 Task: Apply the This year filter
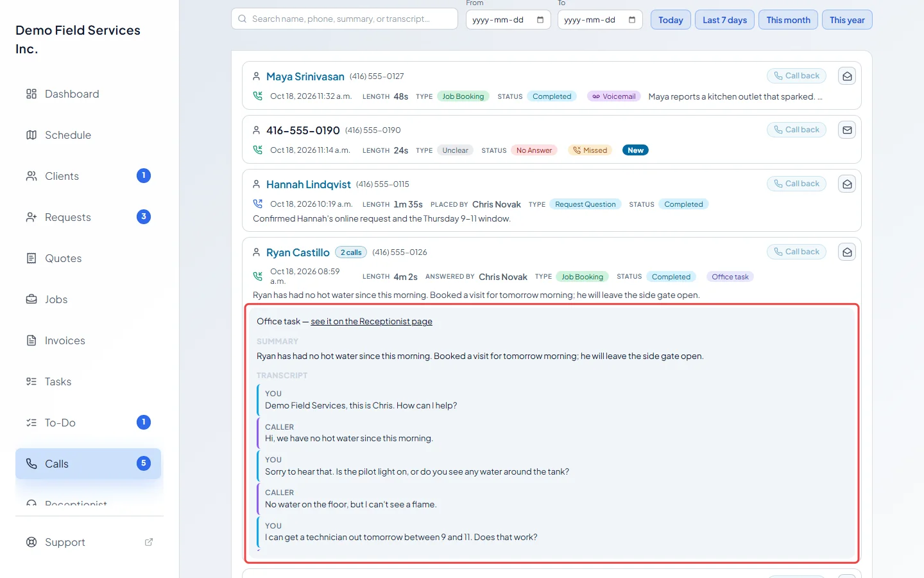click(847, 20)
